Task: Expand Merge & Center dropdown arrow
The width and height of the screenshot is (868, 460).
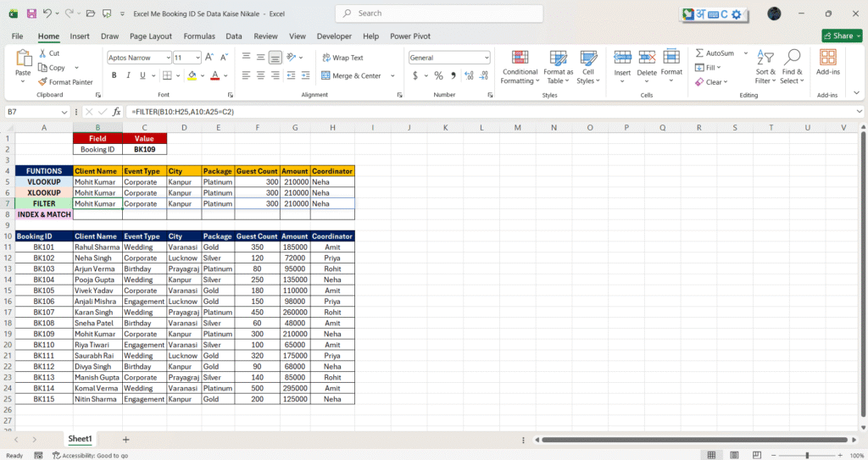Action: click(x=392, y=76)
